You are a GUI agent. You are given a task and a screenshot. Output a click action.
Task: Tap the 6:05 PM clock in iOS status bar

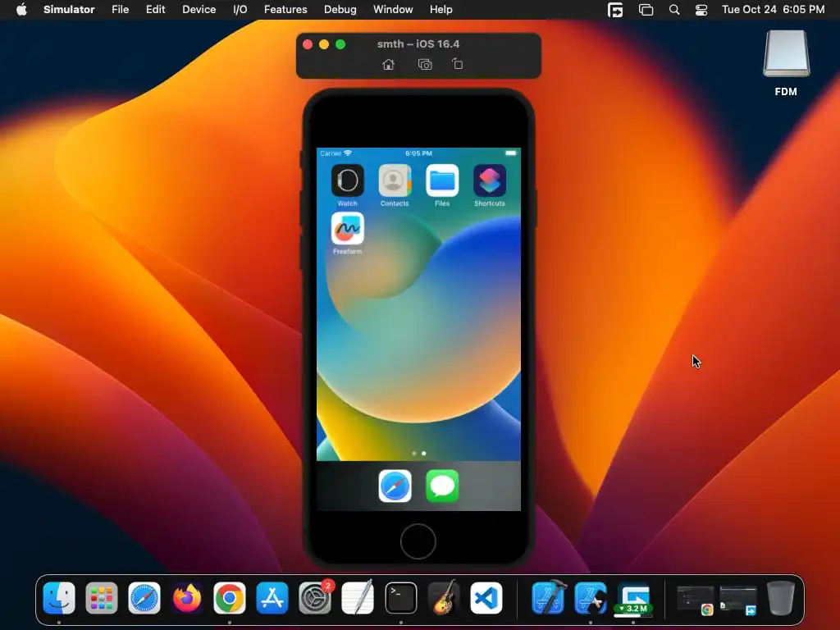[x=418, y=153]
